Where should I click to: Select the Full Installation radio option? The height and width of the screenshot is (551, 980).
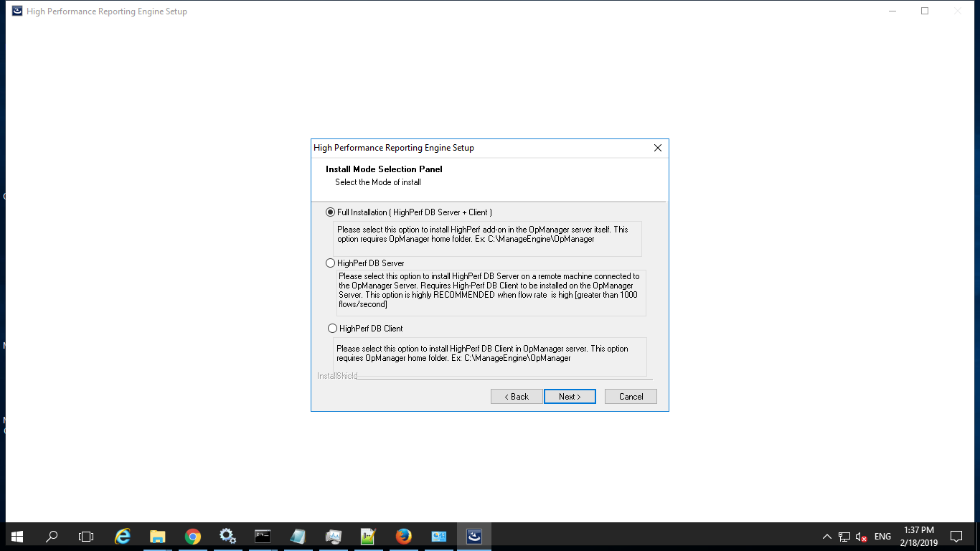[331, 212]
